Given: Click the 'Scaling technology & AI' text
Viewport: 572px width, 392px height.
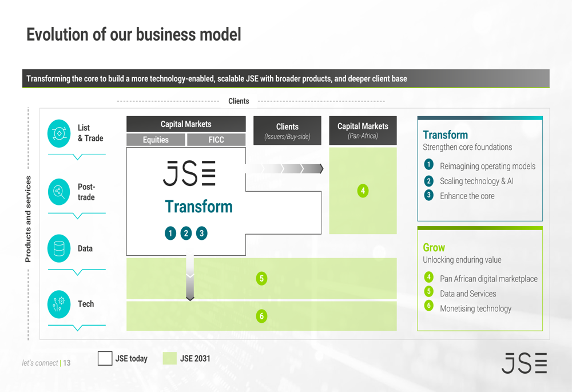Looking at the screenshot, I should coord(477,181).
